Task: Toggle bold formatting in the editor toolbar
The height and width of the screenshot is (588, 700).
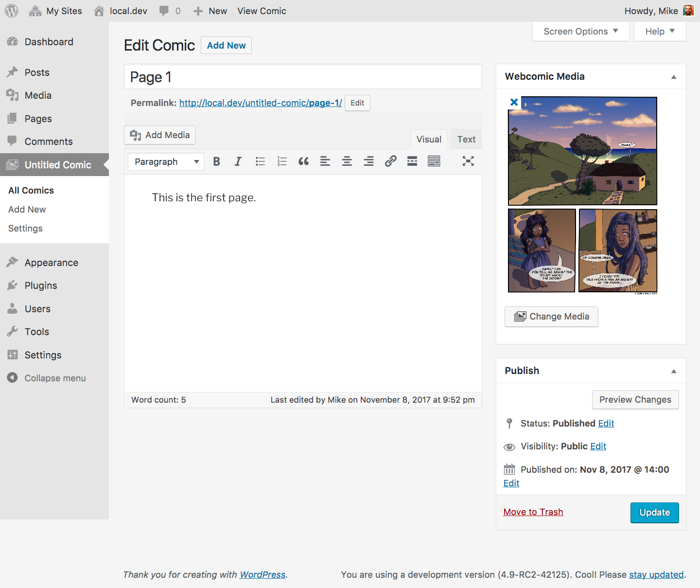Action: click(217, 161)
